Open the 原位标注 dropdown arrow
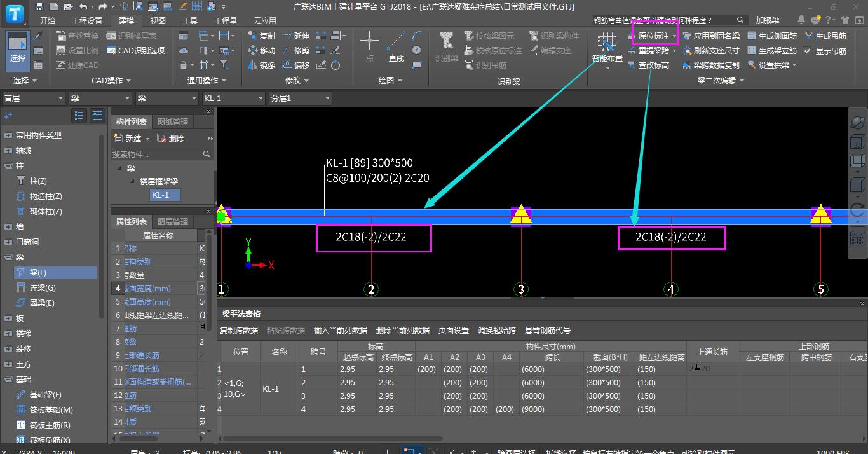 coord(674,36)
